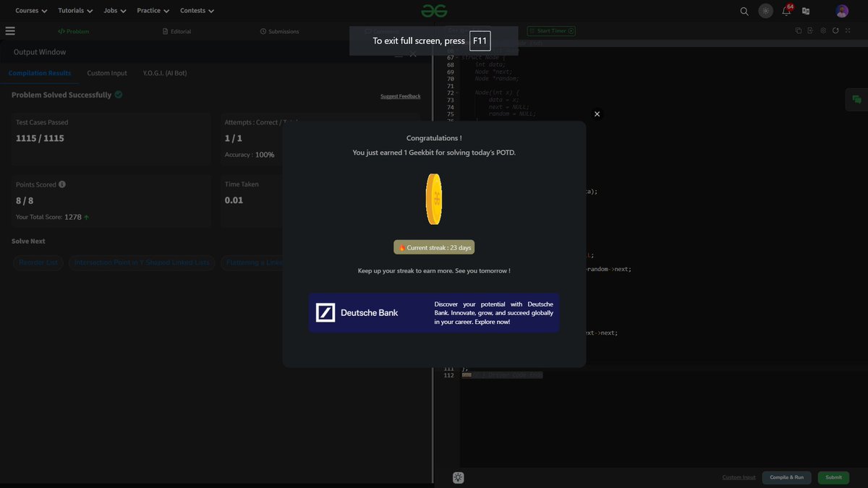Expand the Courses dropdown
Viewport: 868px width, 488px height.
coord(31,11)
